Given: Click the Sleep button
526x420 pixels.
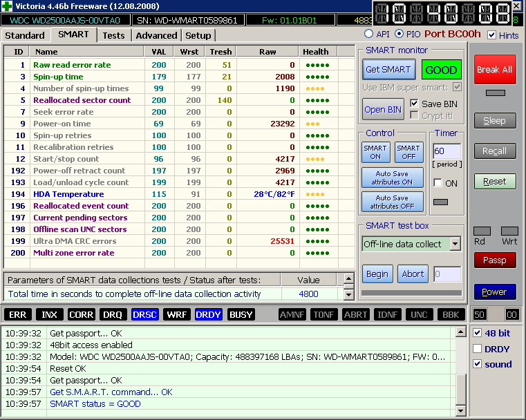Looking at the screenshot, I should point(495,121).
